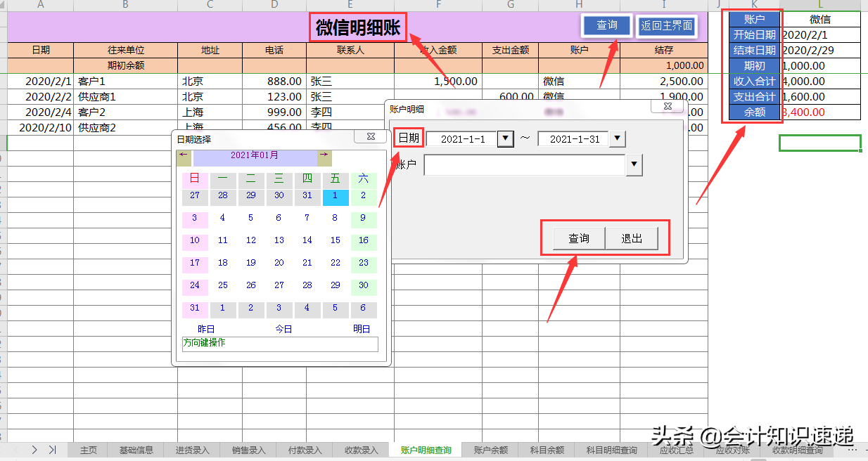Viewport: 868px width, 461px height.
Task: Select date cell 2020/2/10
Action: [40, 128]
